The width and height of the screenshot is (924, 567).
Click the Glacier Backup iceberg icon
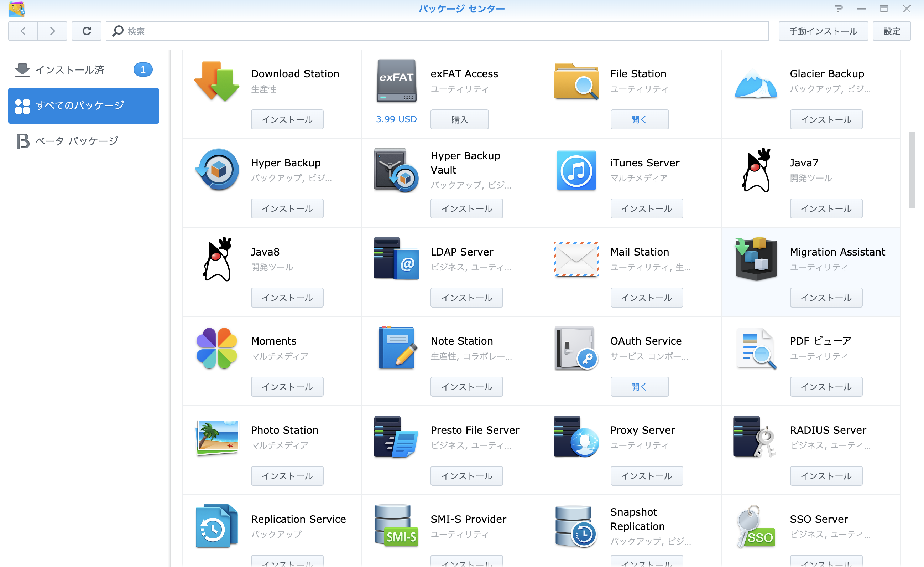[x=756, y=83]
